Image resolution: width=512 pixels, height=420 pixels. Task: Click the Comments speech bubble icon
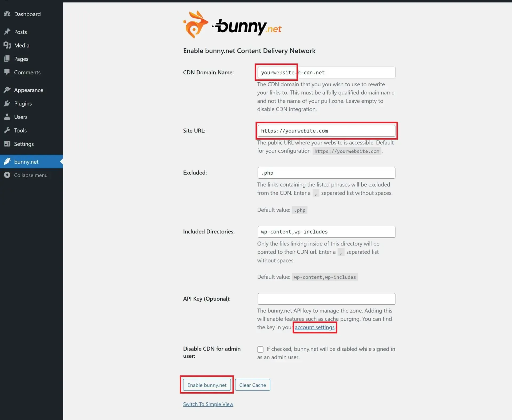coord(7,72)
